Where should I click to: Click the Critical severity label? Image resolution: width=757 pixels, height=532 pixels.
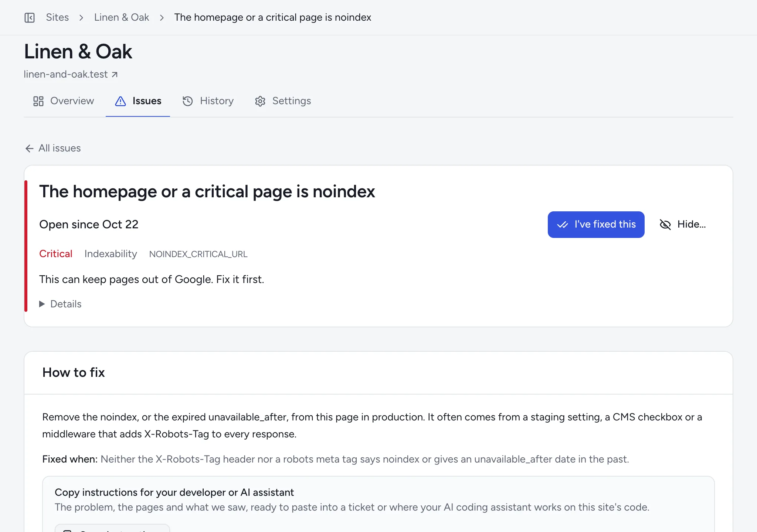click(56, 254)
